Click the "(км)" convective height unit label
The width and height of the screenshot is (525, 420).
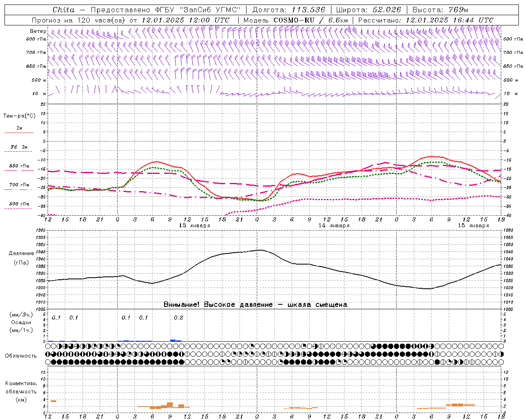point(21,399)
